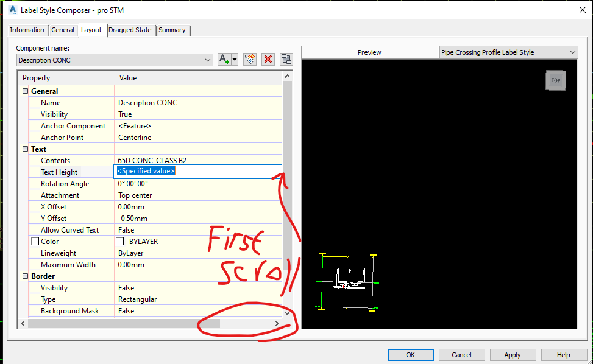Collapse the General property section
The height and width of the screenshot is (364, 593).
pos(24,91)
